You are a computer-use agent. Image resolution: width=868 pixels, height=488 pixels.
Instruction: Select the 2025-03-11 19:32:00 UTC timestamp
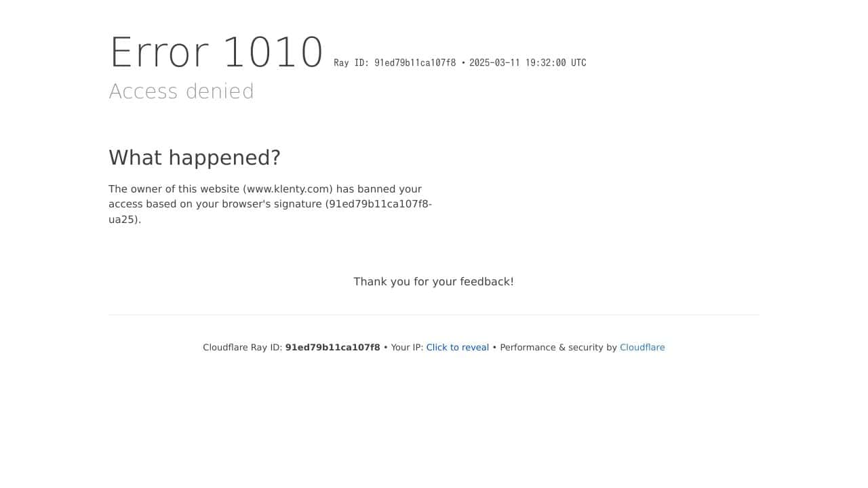pyautogui.click(x=528, y=62)
